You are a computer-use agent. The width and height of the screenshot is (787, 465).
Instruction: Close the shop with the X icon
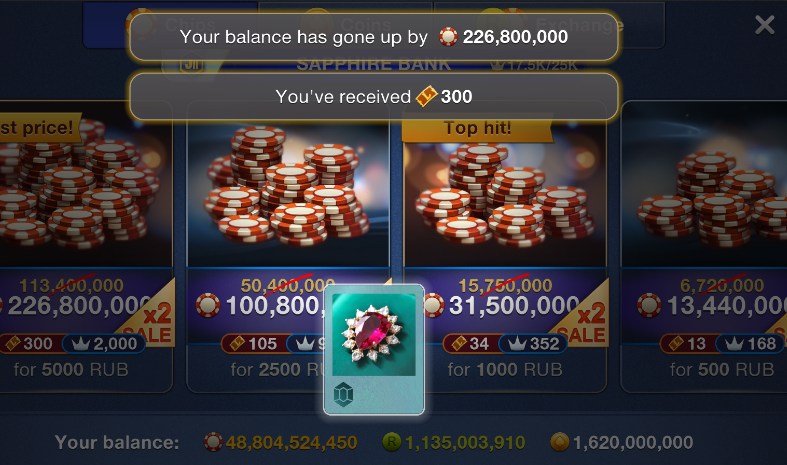pyautogui.click(x=764, y=24)
